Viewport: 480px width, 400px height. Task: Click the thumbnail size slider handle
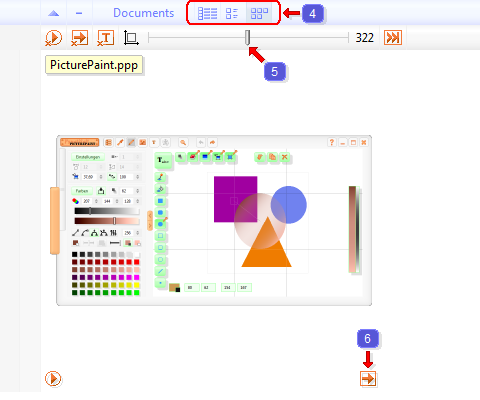tap(247, 37)
